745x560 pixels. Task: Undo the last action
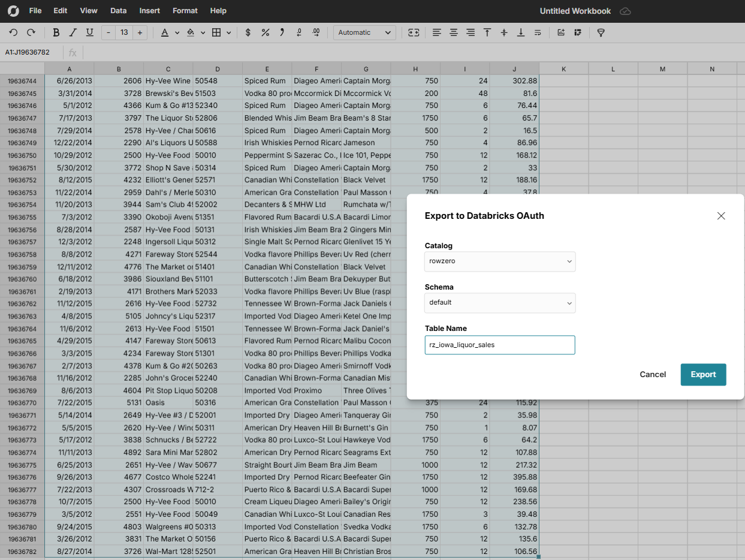point(12,32)
